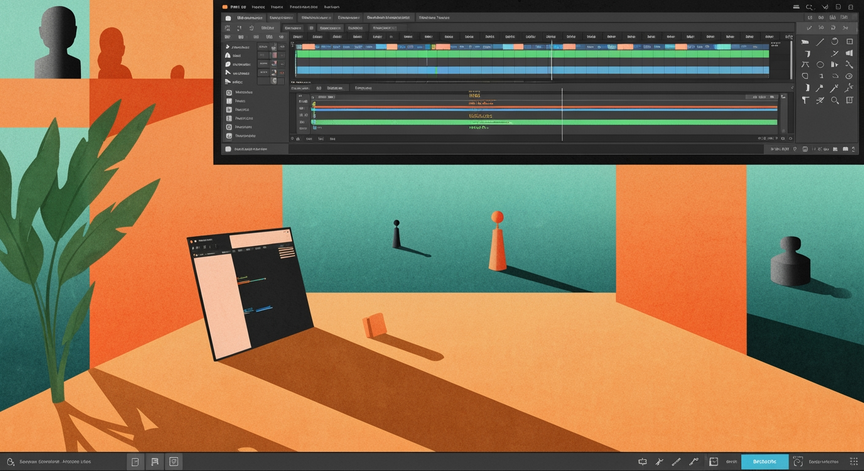Viewport: 864px width, 471px height.
Task: Select the green clip track in the upper timeline
Action: [532, 54]
